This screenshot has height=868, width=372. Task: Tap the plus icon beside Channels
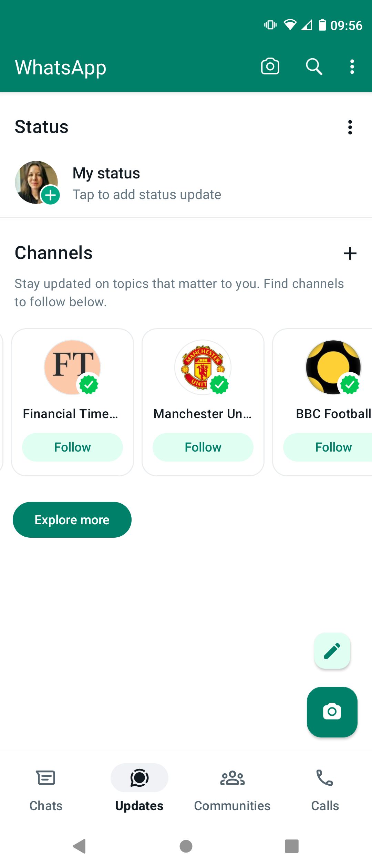(x=350, y=254)
